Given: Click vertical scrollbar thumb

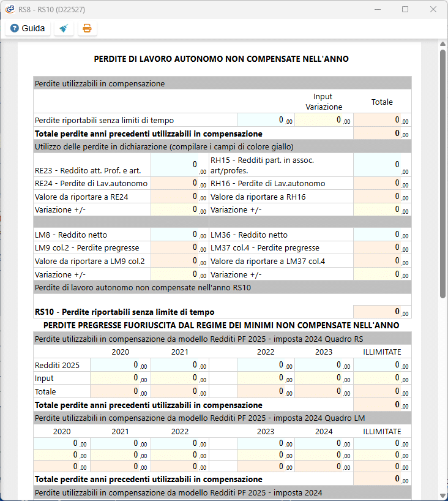Looking at the screenshot, I should (x=442, y=174).
